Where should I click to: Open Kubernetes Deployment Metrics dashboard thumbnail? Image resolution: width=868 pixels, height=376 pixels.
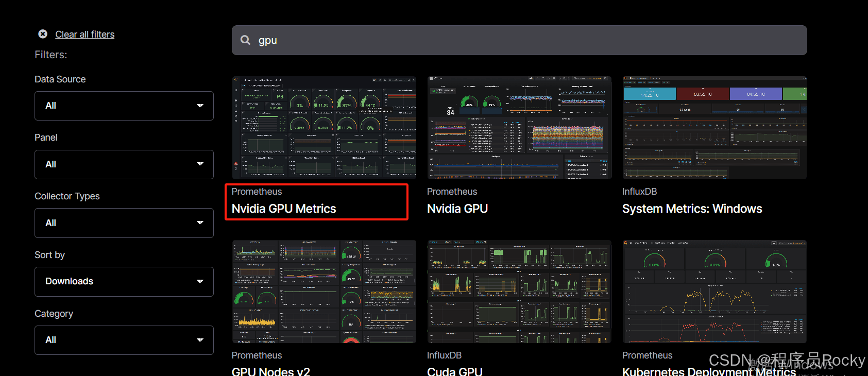(x=714, y=292)
